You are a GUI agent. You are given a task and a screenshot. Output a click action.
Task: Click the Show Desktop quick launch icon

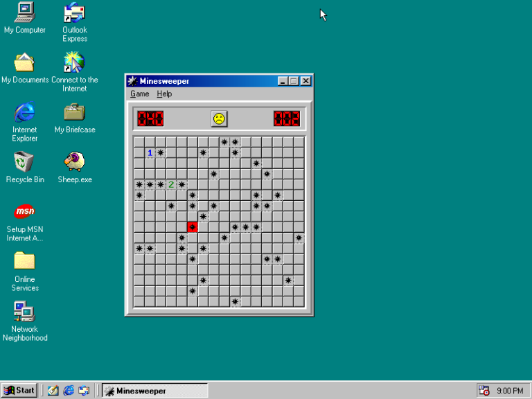coord(53,391)
